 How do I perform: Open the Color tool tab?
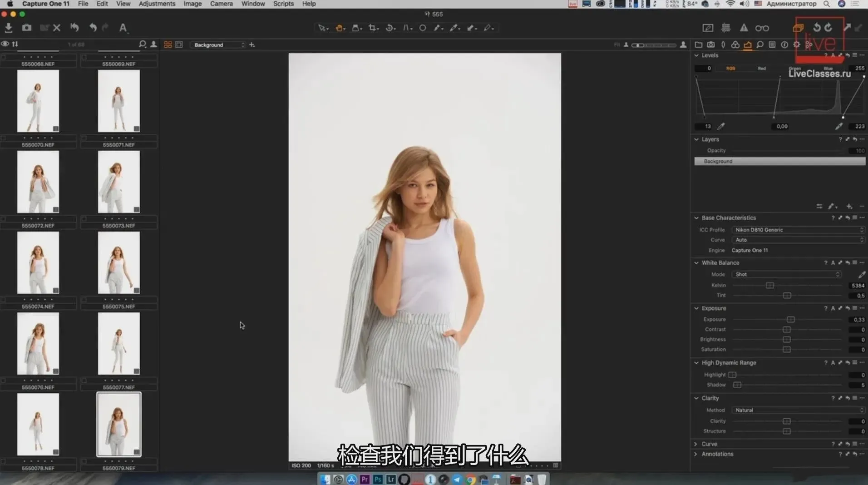(x=735, y=45)
